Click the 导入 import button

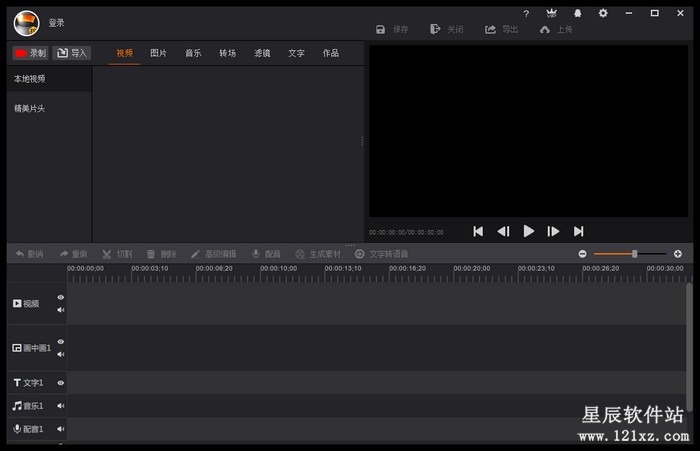(72, 53)
